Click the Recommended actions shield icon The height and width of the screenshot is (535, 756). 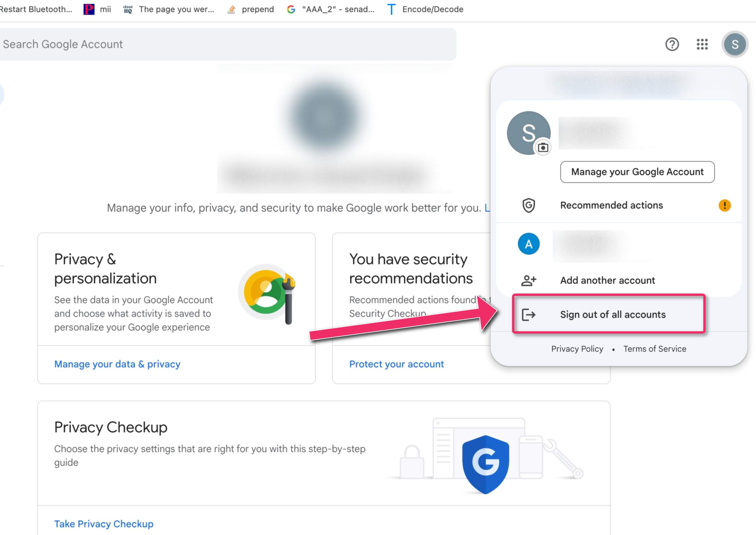[x=529, y=205]
